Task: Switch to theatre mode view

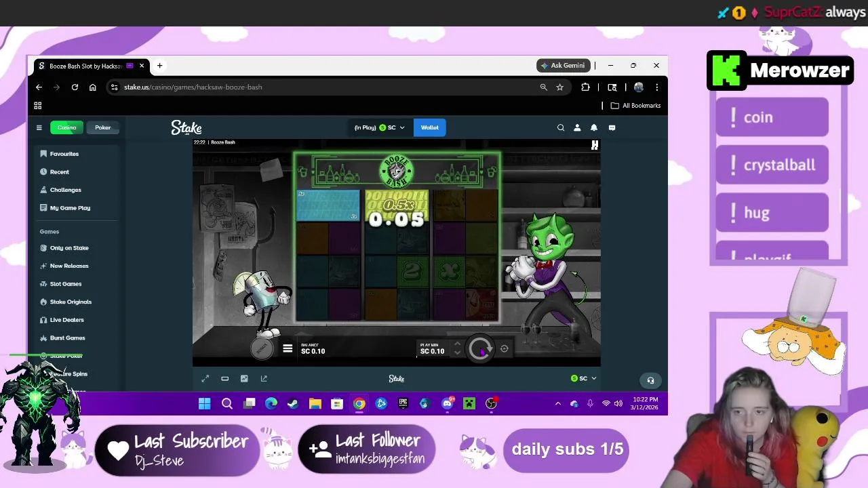Action: (225, 378)
